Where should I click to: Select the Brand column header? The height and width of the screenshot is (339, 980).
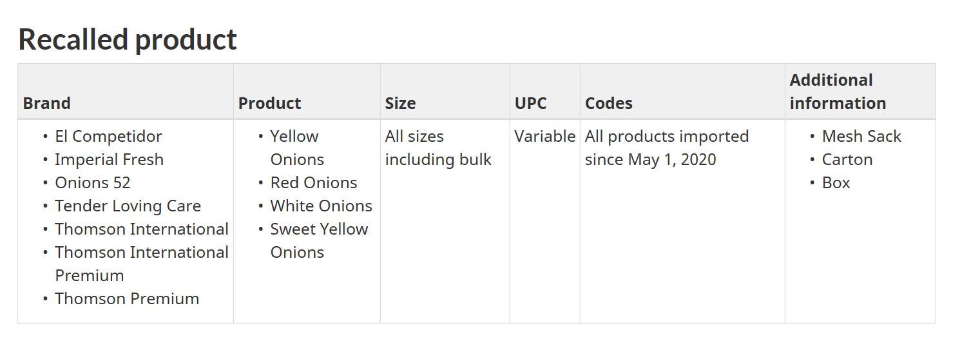pyautogui.click(x=46, y=103)
